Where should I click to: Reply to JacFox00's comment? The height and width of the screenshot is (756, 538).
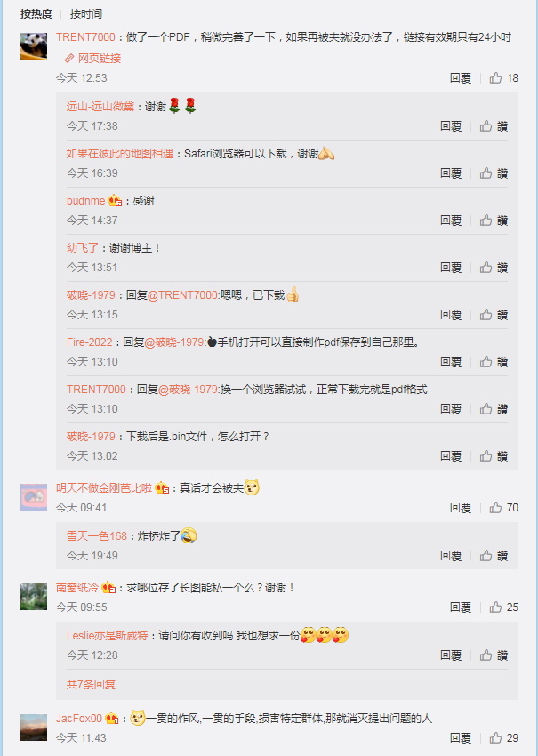[461, 738]
